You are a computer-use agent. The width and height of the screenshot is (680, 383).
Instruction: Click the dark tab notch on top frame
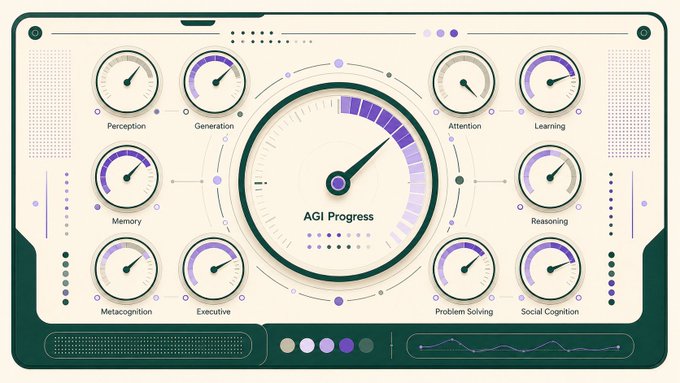point(198,23)
